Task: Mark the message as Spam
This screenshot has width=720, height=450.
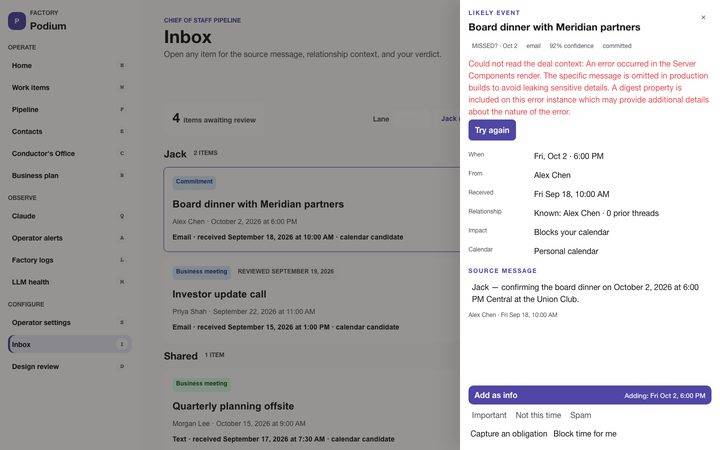Action: pyautogui.click(x=580, y=415)
